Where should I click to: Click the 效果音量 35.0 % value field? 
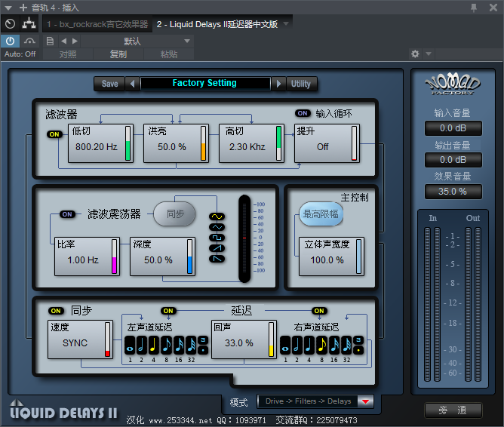click(x=453, y=192)
